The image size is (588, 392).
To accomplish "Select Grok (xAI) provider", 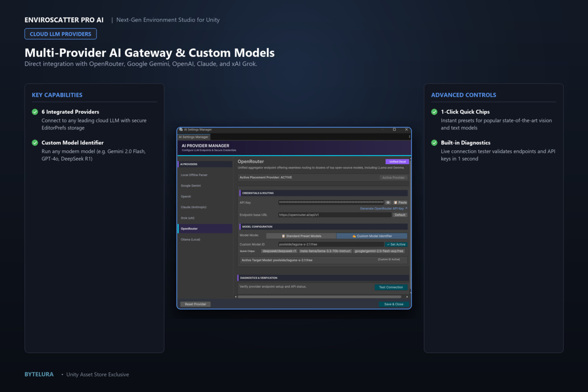I will (x=205, y=218).
